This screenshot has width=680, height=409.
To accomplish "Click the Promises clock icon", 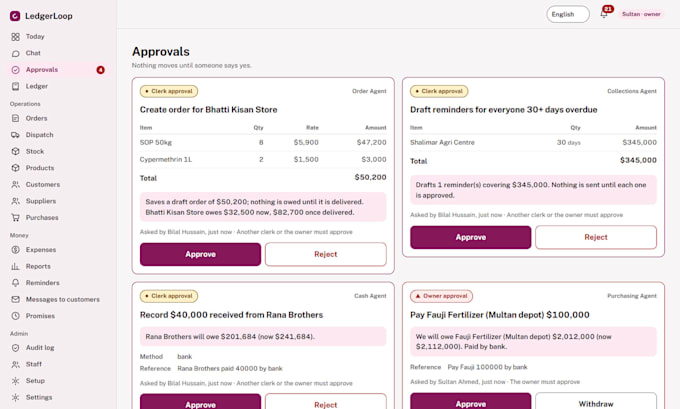I will (15, 316).
